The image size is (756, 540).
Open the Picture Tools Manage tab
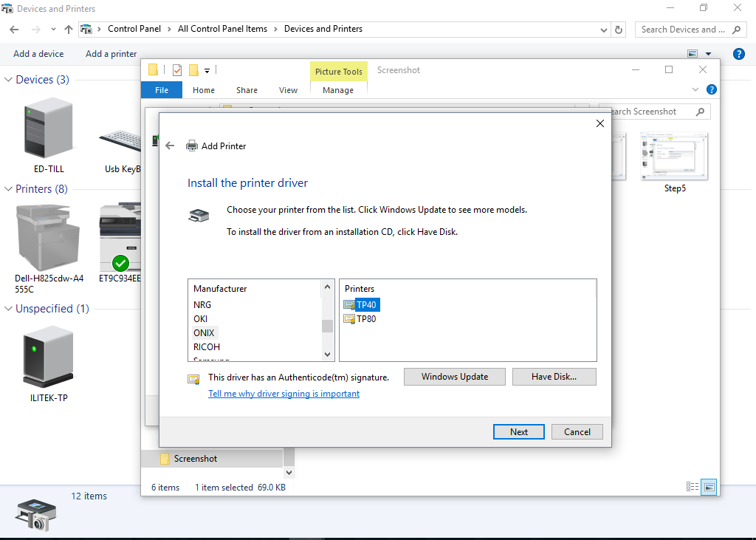(x=338, y=90)
